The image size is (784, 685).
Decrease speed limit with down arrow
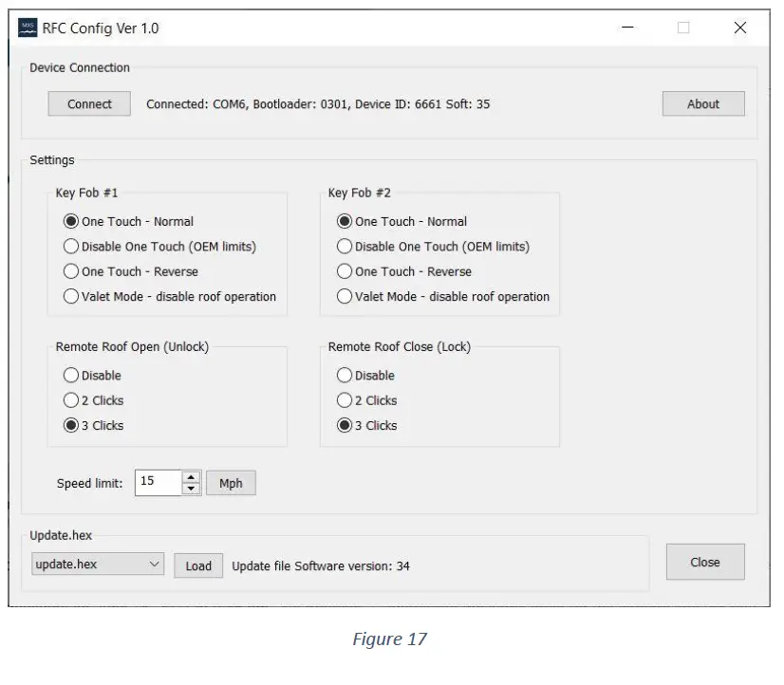tap(191, 489)
